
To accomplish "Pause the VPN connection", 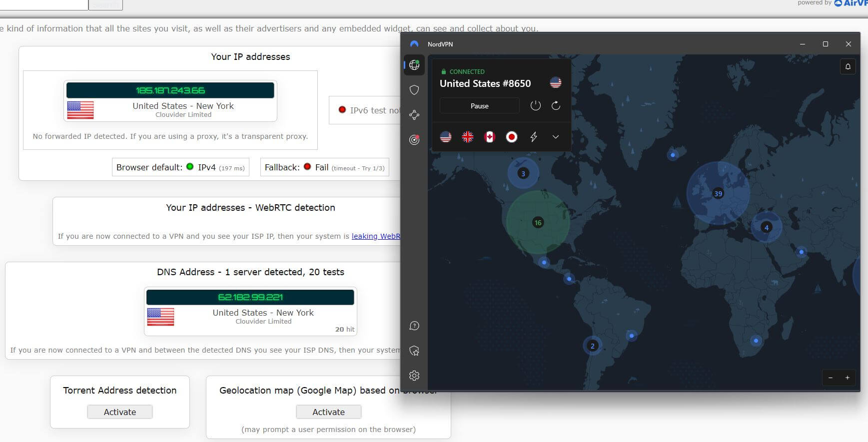I will (x=479, y=106).
